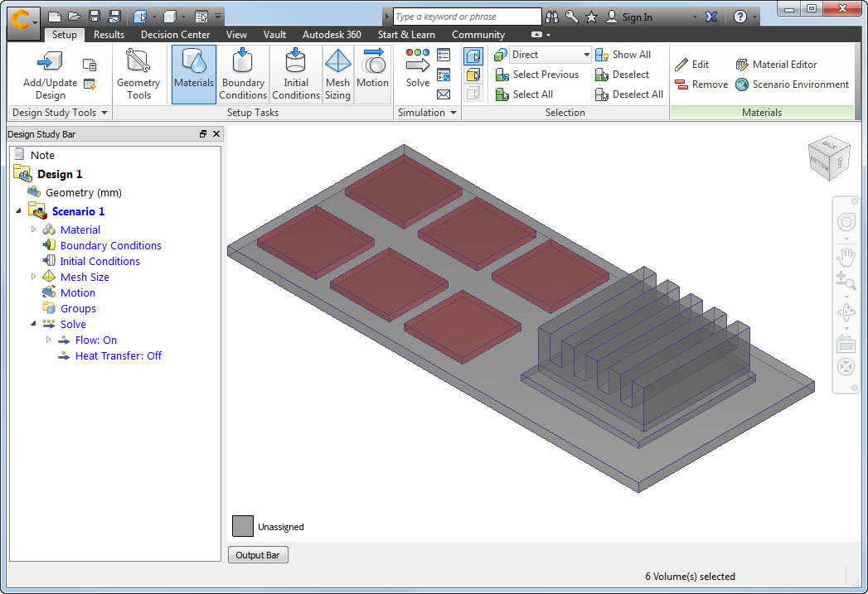Open the View tab

(x=236, y=35)
